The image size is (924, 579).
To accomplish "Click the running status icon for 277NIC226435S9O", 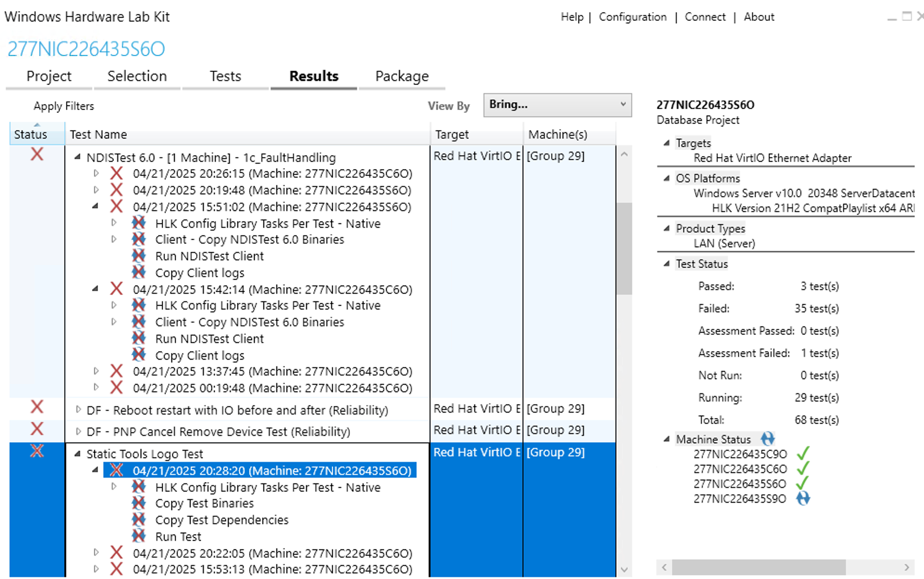I will (x=803, y=499).
